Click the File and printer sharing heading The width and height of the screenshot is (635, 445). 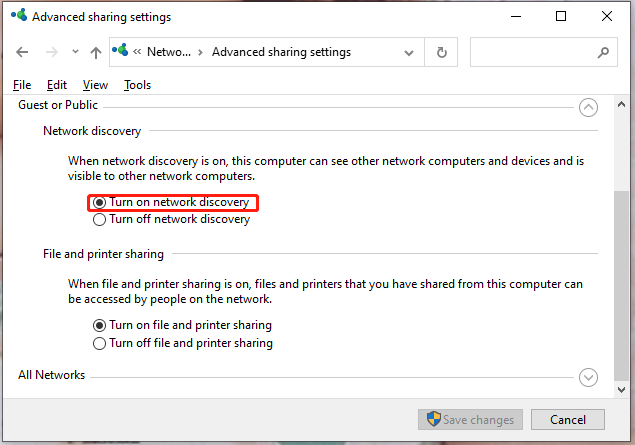click(103, 254)
